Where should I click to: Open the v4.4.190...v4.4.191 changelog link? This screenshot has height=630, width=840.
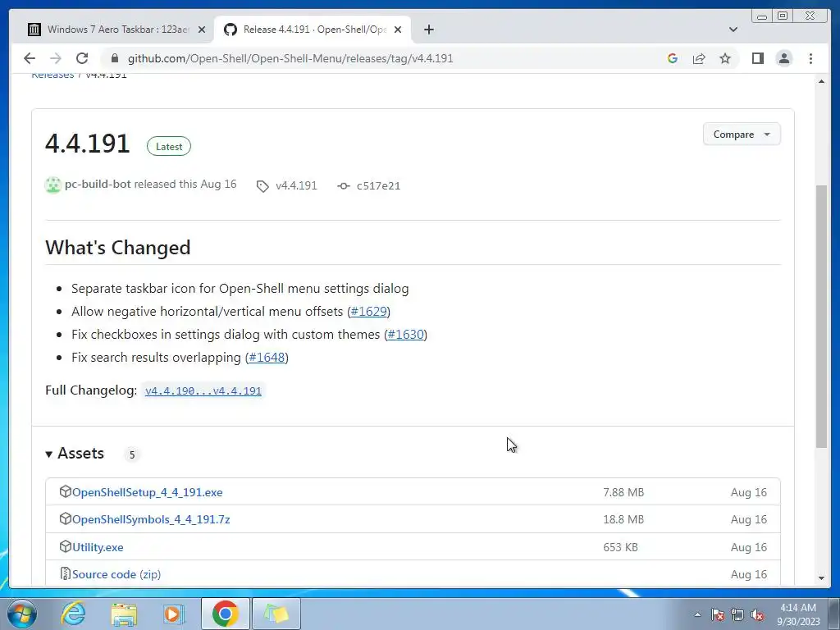203,390
